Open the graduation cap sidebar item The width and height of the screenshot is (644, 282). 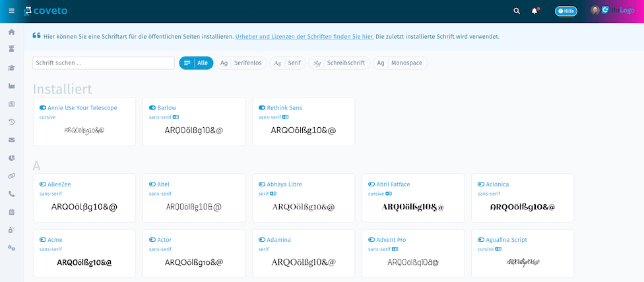click(x=11, y=68)
